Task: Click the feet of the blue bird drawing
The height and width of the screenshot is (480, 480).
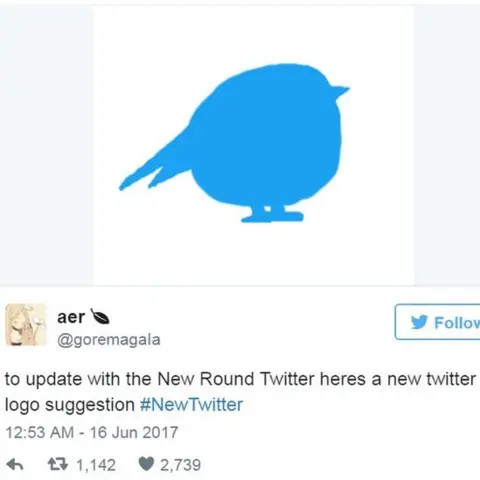Action: (272, 213)
